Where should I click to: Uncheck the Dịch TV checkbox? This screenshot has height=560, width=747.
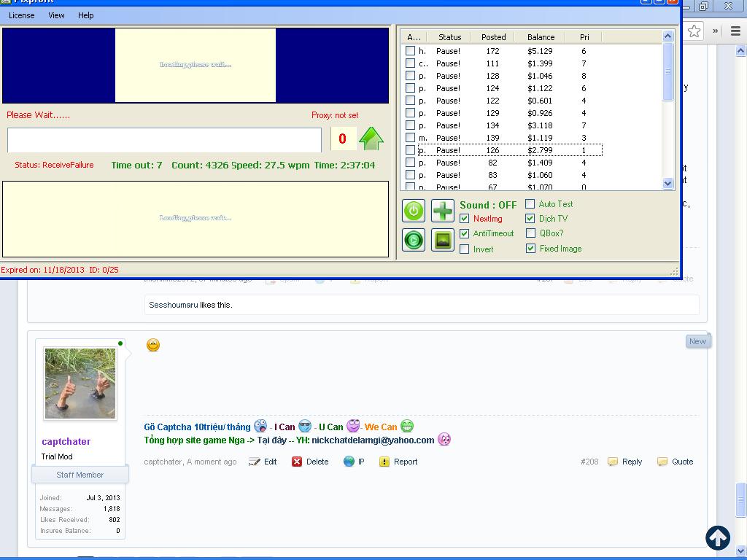[x=530, y=219]
